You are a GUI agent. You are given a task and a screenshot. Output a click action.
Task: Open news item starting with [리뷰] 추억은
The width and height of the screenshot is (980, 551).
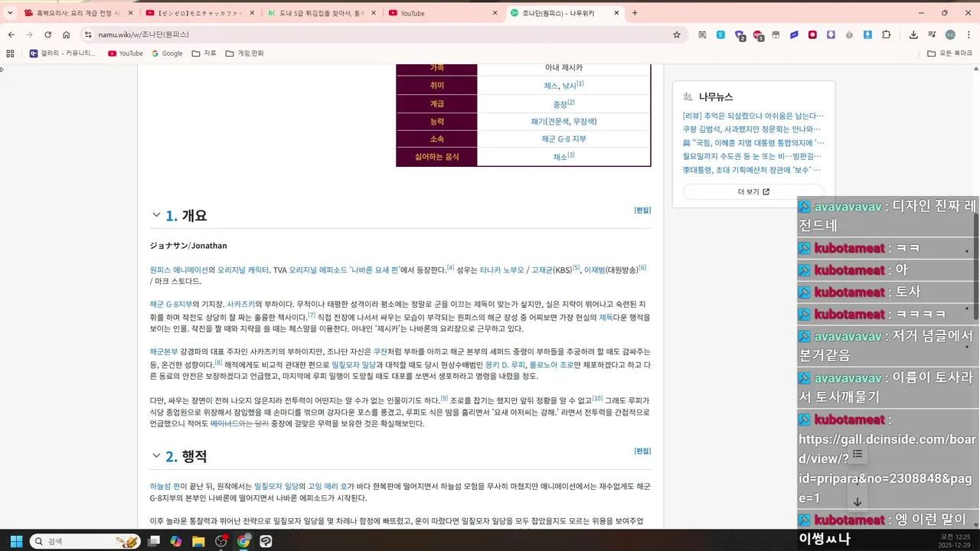[x=753, y=116]
